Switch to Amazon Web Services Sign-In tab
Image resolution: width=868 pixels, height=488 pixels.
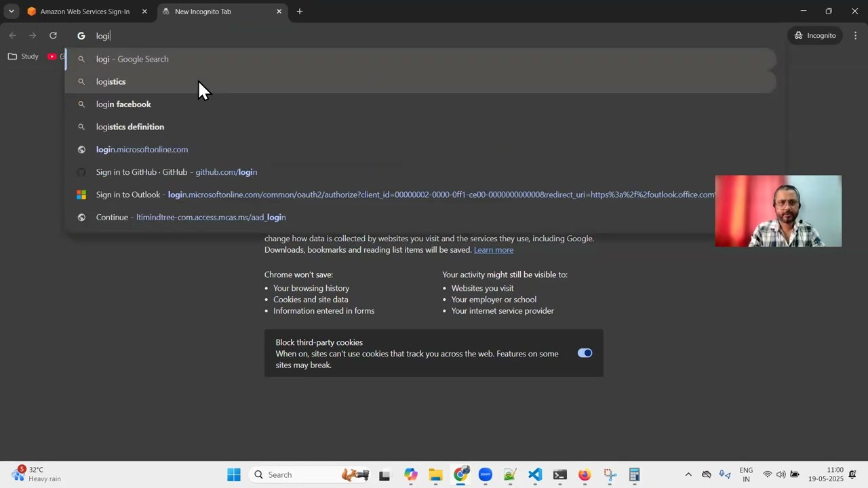pyautogui.click(x=85, y=12)
